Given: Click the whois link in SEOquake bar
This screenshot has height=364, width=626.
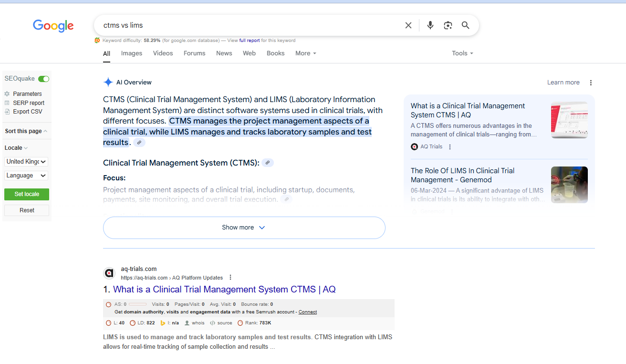Looking at the screenshot, I should click(198, 323).
